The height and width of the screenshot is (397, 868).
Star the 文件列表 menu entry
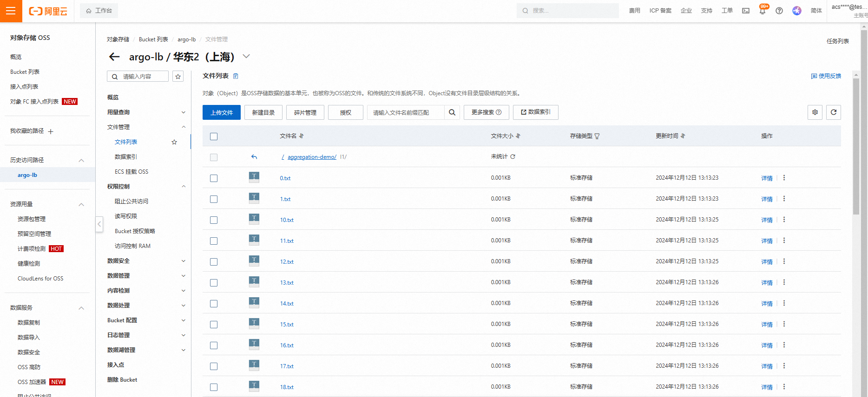(174, 142)
